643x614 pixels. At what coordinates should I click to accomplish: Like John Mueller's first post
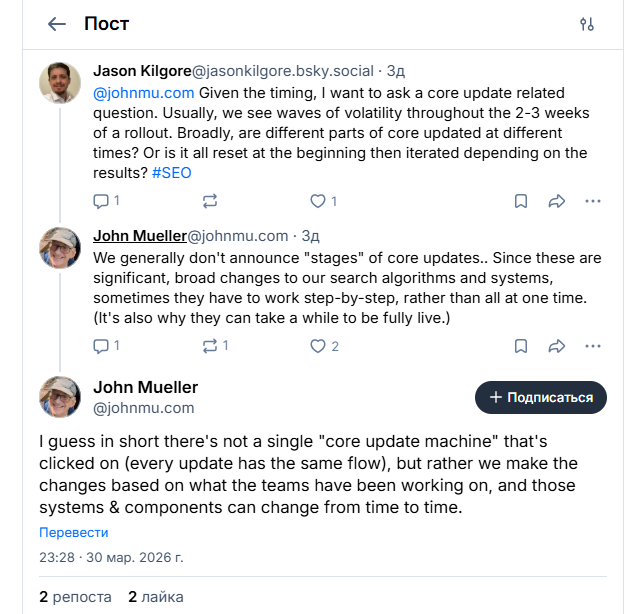318,346
